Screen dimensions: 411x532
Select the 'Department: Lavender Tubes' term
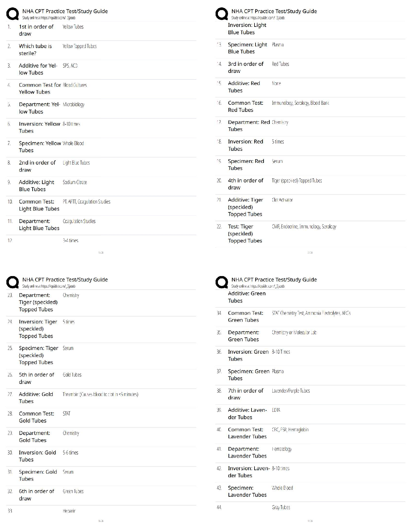click(247, 452)
